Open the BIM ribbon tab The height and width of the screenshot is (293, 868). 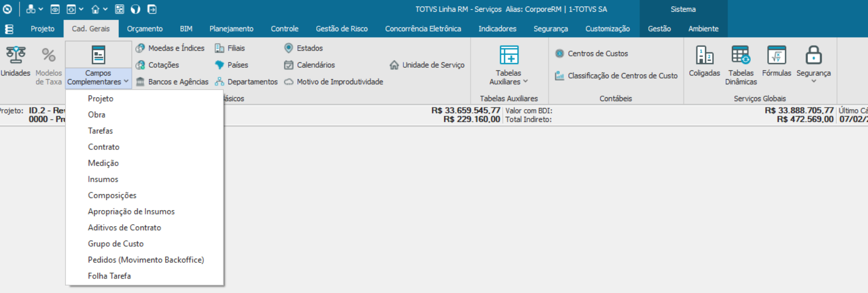[186, 29]
